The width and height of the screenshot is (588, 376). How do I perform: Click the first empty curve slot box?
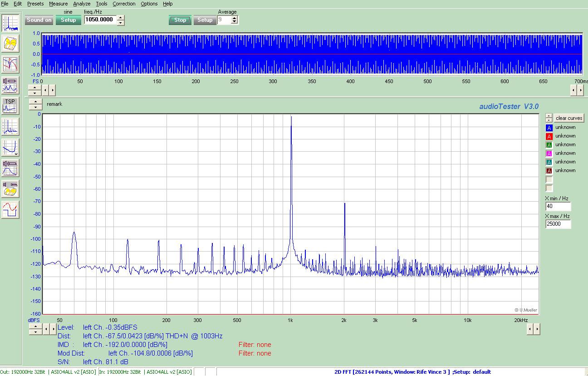tap(549, 179)
